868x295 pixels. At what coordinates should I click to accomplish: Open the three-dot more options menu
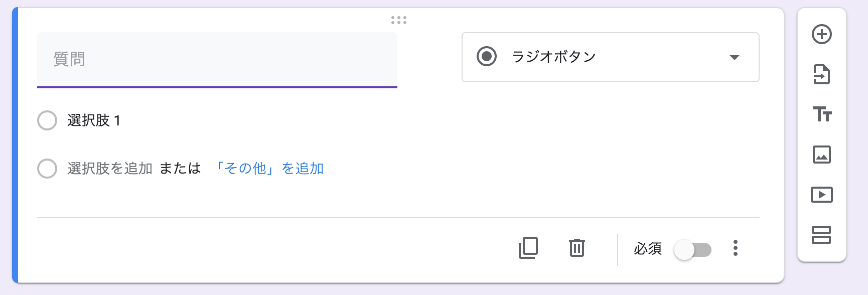tap(736, 248)
